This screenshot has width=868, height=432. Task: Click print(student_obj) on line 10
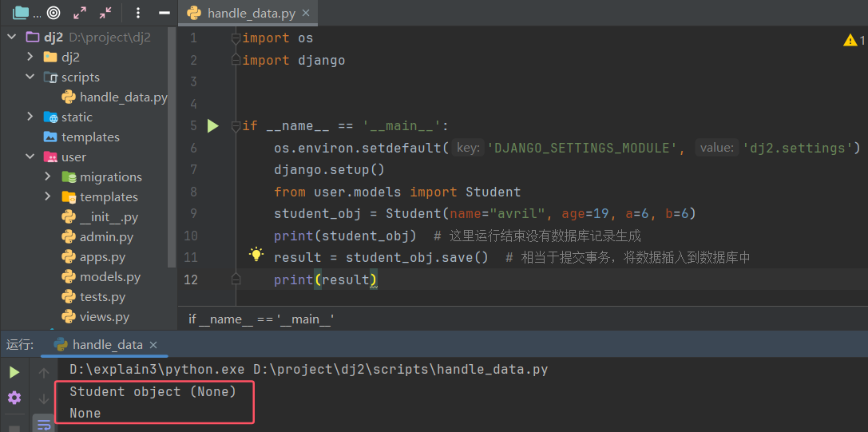tap(345, 236)
